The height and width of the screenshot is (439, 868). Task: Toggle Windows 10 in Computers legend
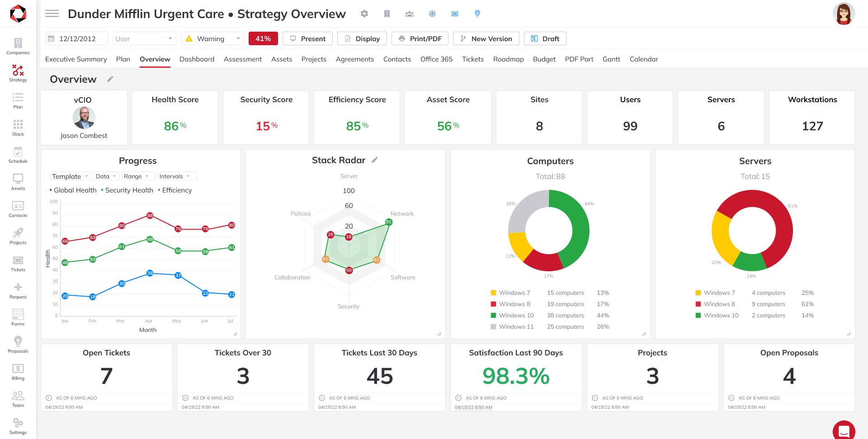click(512, 316)
